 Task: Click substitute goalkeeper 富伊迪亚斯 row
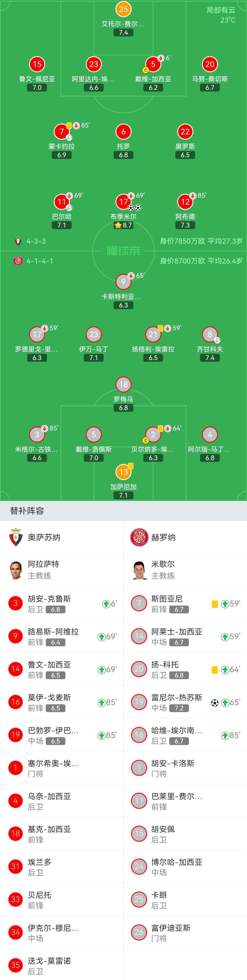[185, 932]
